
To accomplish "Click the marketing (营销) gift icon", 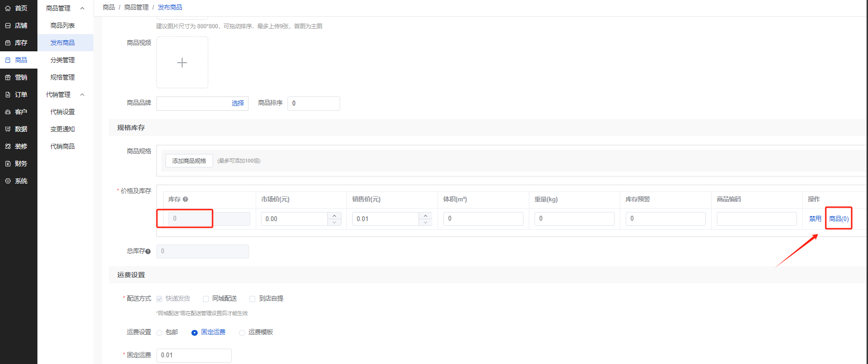I will click(x=8, y=77).
